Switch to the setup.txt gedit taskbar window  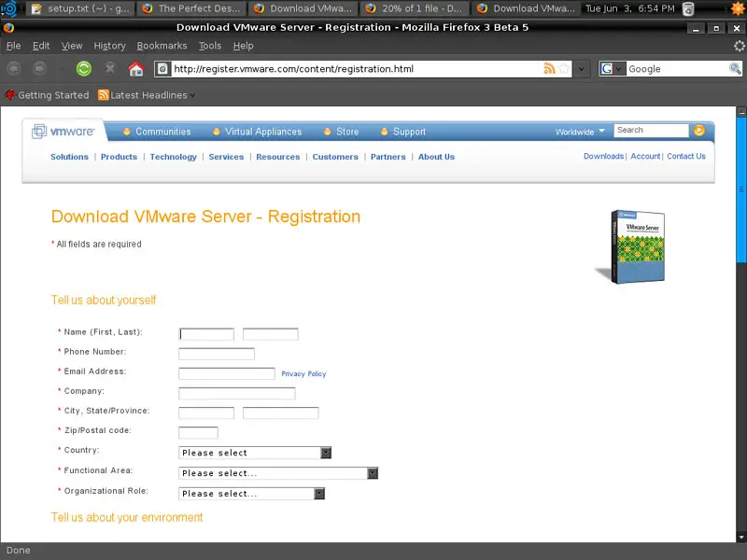[80, 8]
